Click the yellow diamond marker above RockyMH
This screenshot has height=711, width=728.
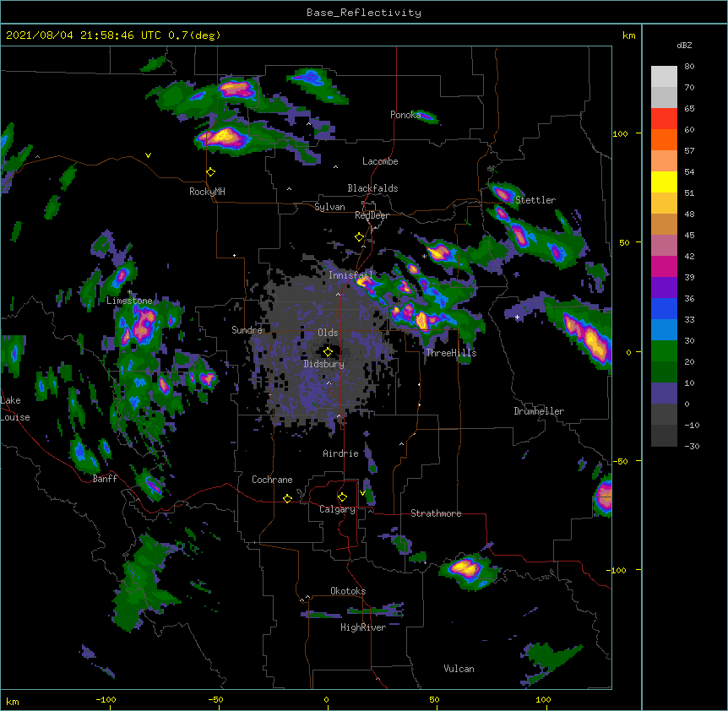(211, 172)
